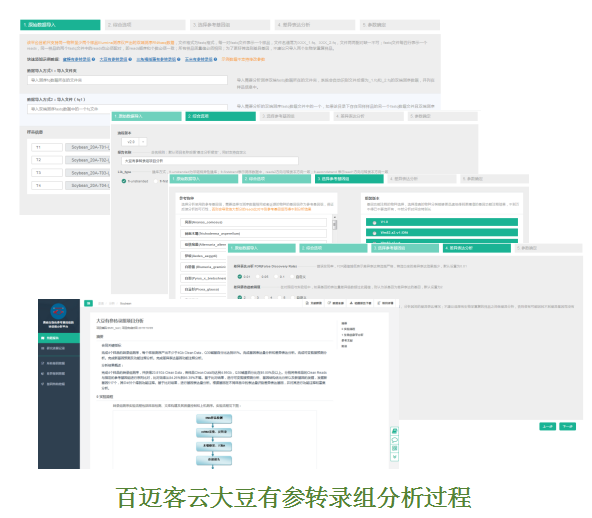Expand the Soybean_204-T02 sample file selector
Viewport: 592px width, 518px height.
88,160
